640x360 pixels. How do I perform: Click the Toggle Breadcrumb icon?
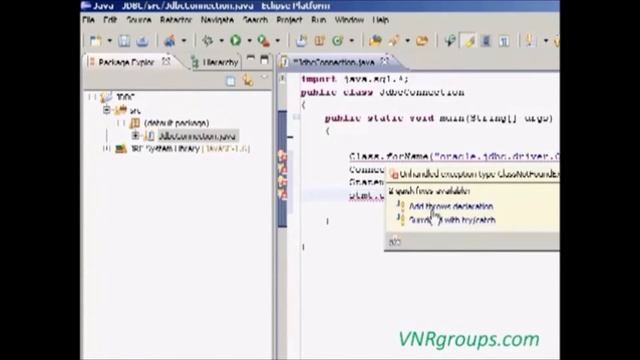(x=450, y=41)
